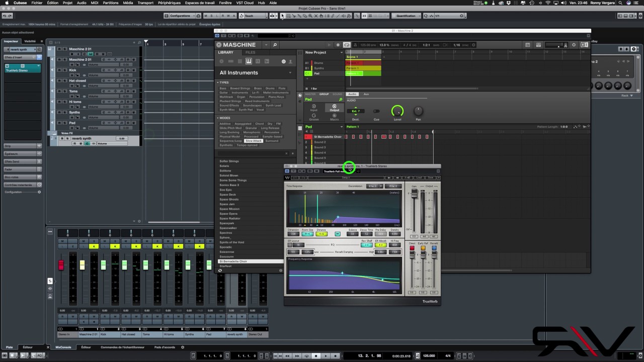Solo the Hat closed track in Cubase
This screenshot has width=644, height=362.
pos(64,80)
